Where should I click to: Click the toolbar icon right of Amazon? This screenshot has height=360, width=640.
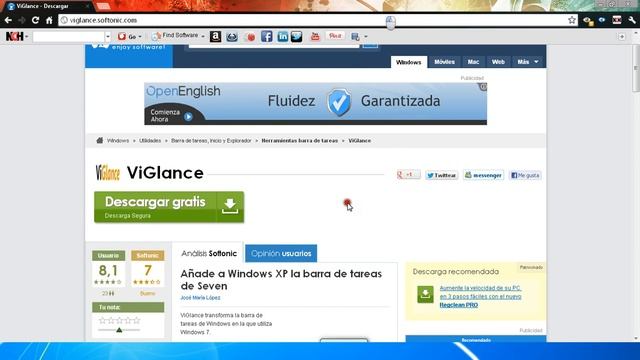coord(232,37)
